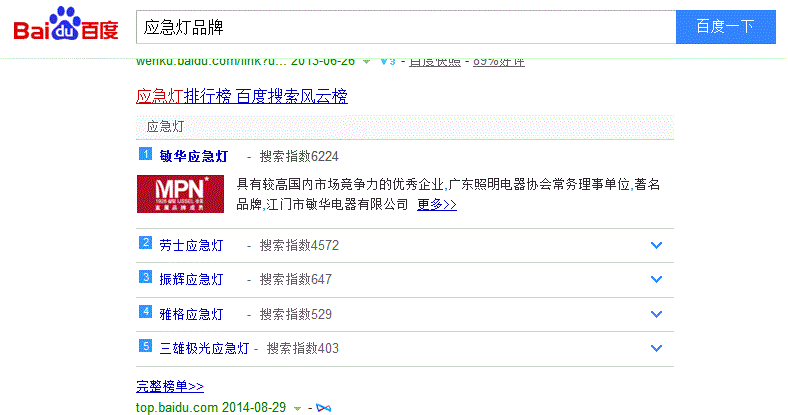Open the 劳士应急灯 entry

(191, 245)
